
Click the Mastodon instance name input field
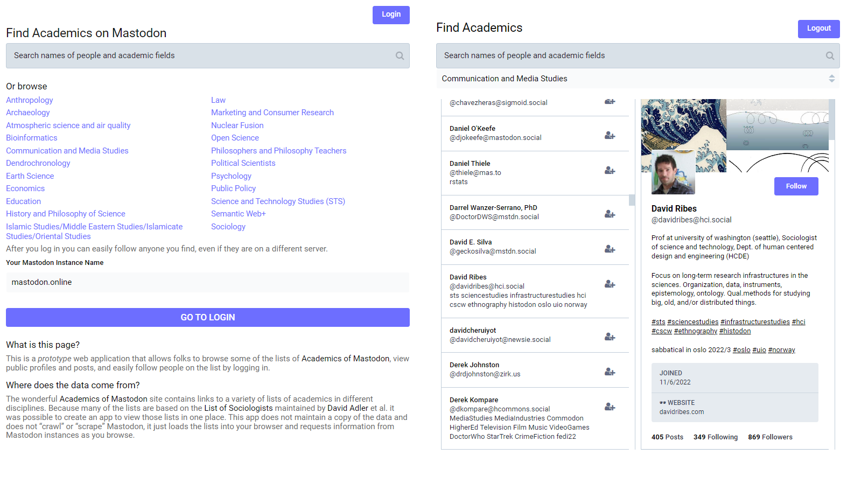point(208,282)
